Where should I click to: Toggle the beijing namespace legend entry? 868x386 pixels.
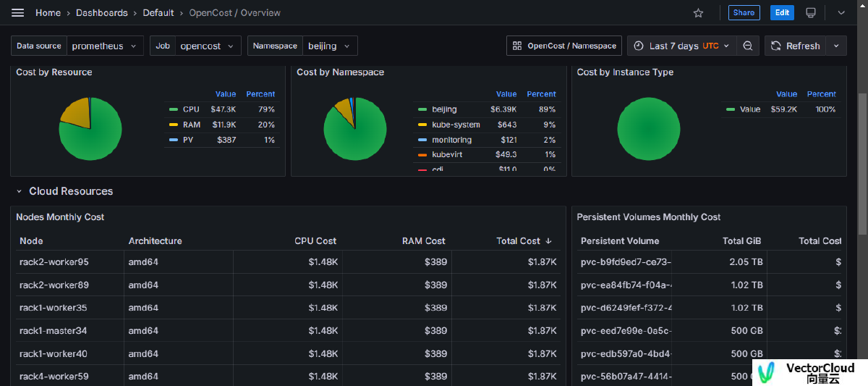coord(443,109)
